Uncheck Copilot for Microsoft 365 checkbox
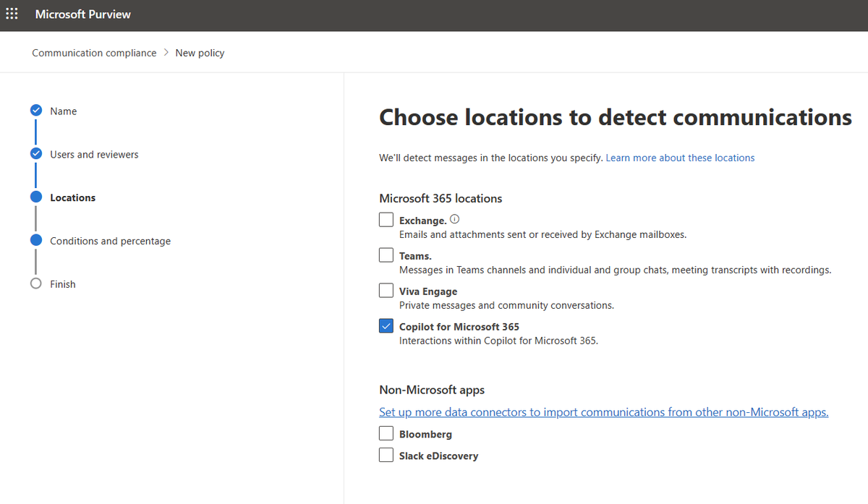Image resolution: width=868 pixels, height=504 pixels. (386, 325)
